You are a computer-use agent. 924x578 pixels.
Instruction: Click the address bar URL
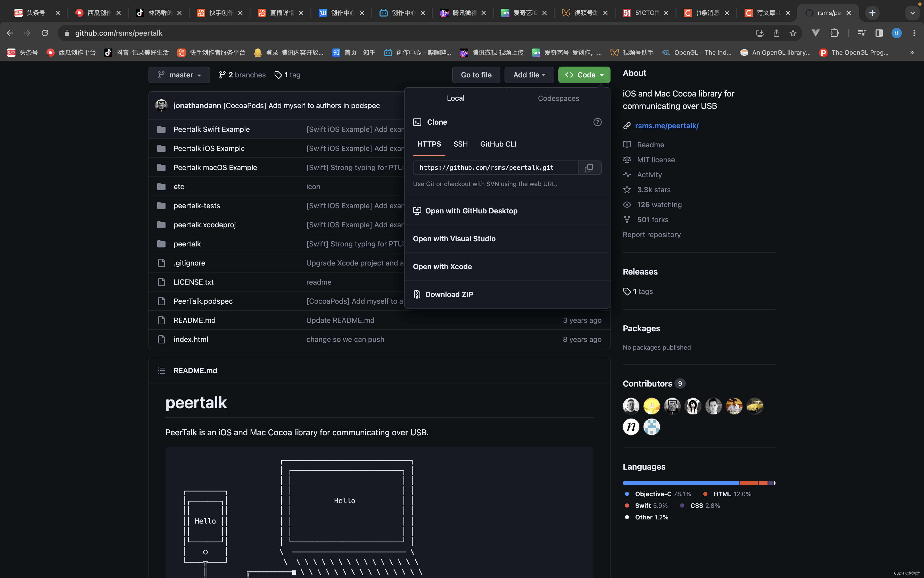[119, 33]
